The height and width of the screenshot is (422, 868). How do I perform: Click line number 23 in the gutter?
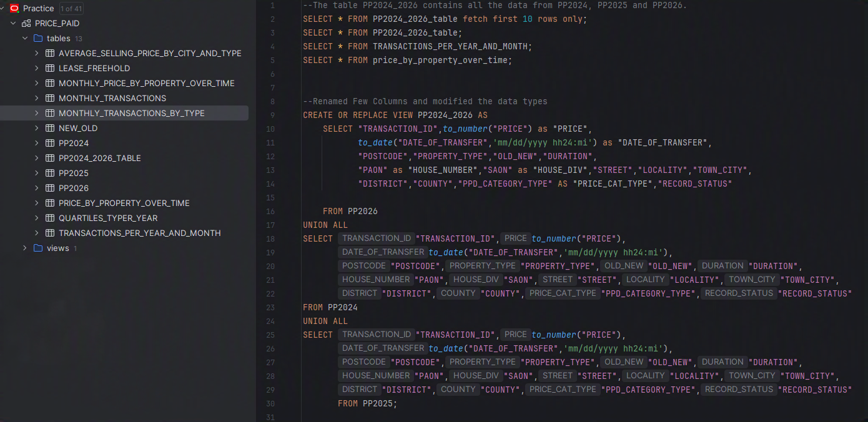[270, 307]
